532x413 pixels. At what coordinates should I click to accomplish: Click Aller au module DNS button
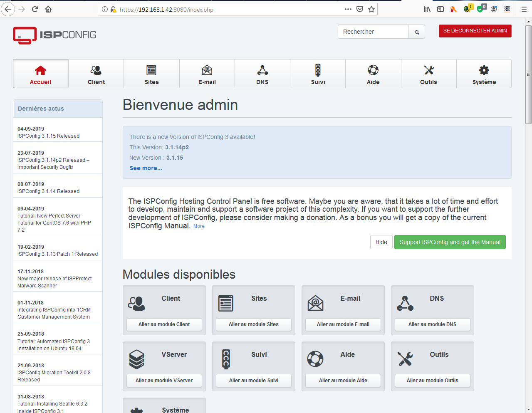click(x=433, y=324)
